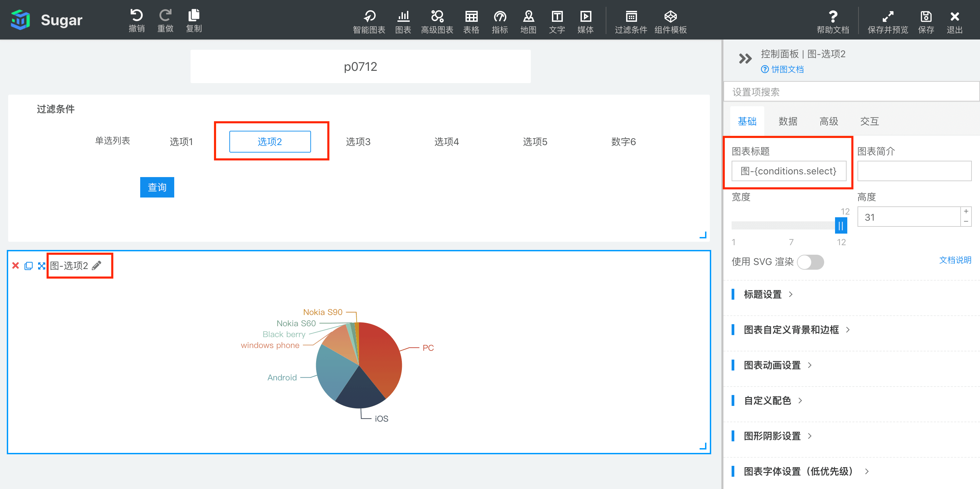Open the 图表 chart menu

coord(403,22)
